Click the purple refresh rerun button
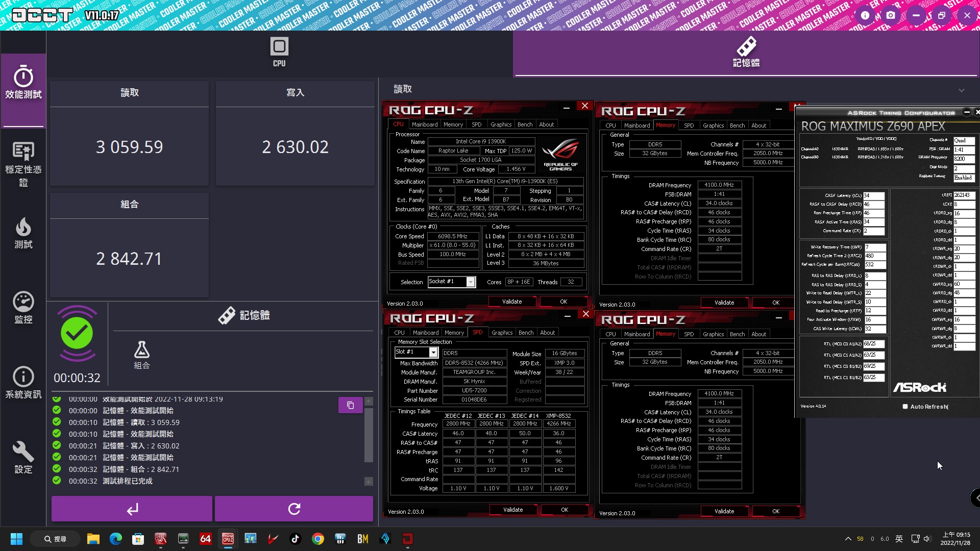Viewport: 980px width, 551px height. pos(294,509)
